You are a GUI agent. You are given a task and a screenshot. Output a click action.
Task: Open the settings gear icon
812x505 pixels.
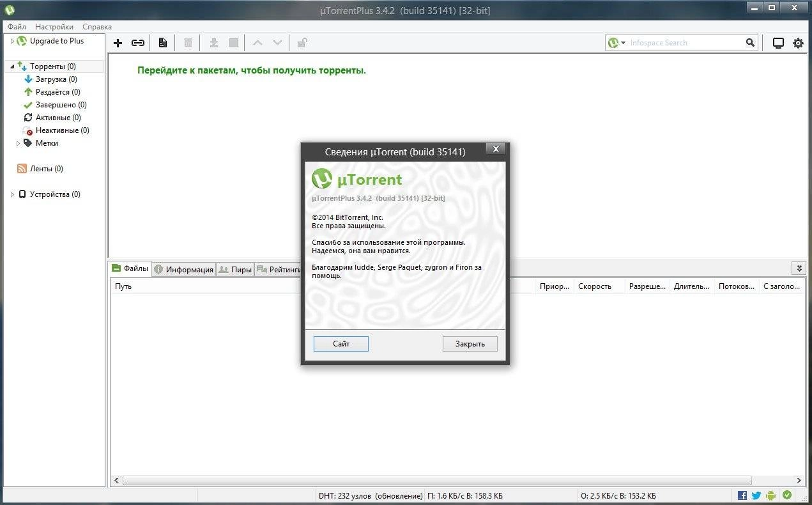[797, 43]
